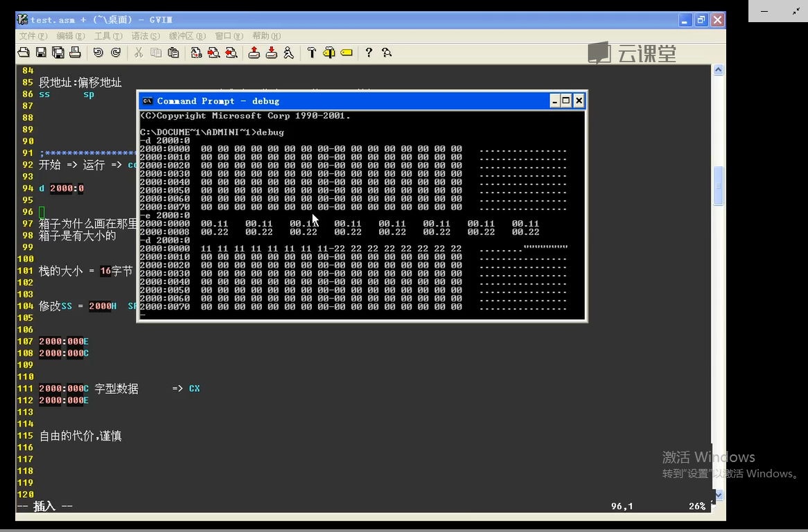Click 'C:\DOCUME~1\ADMINI~1>debug' prompt line
808x532 pixels.
click(x=212, y=132)
